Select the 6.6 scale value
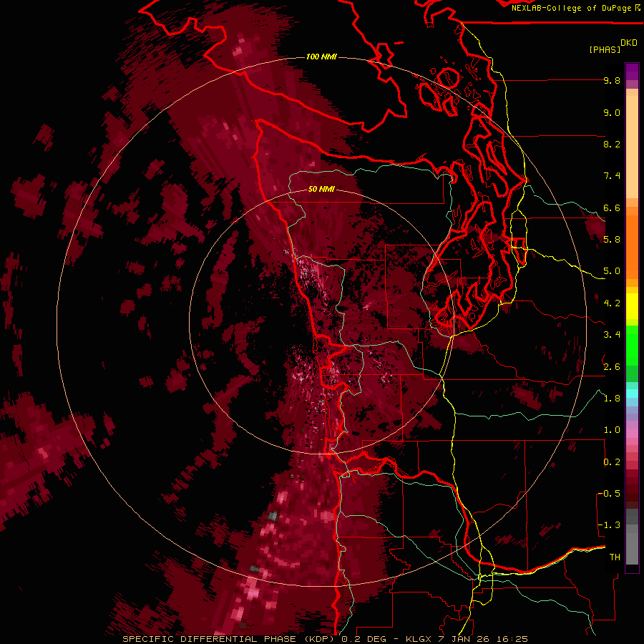The height and width of the screenshot is (644, 644). click(x=612, y=208)
